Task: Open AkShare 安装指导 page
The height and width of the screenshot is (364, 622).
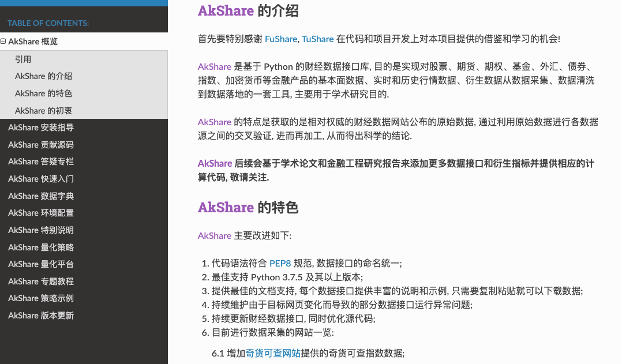Action: [41, 127]
